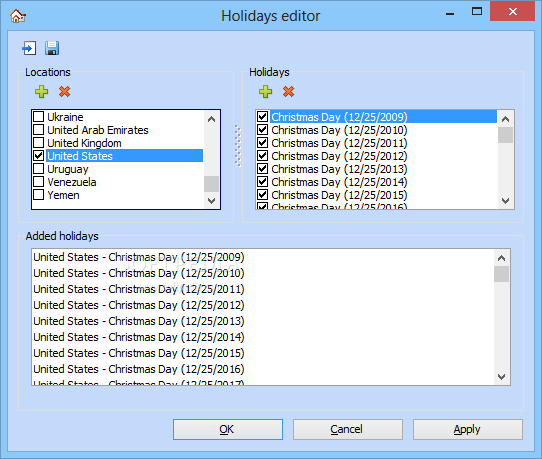Click the import holidays icon
This screenshot has width=542, height=459.
(29, 48)
